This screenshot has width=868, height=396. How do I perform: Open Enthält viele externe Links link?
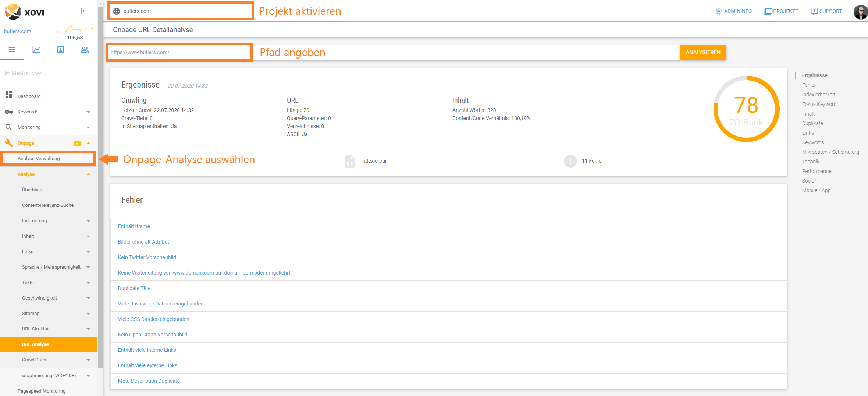[x=147, y=365]
